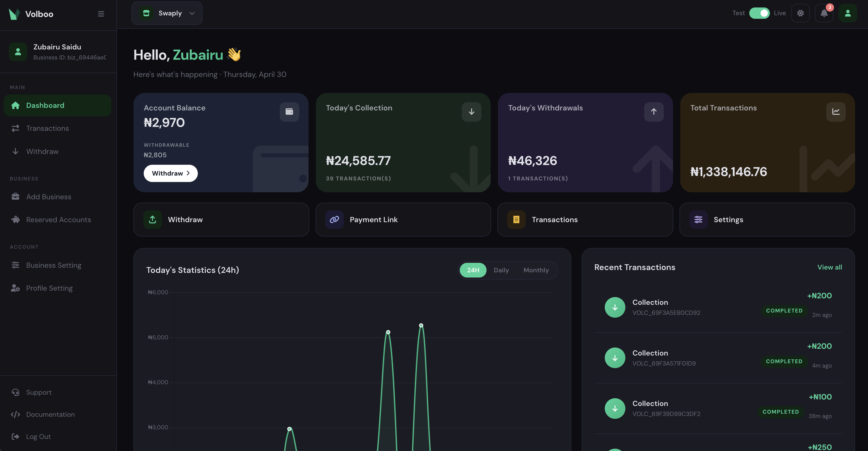Open Documentation in the sidebar

point(57,415)
